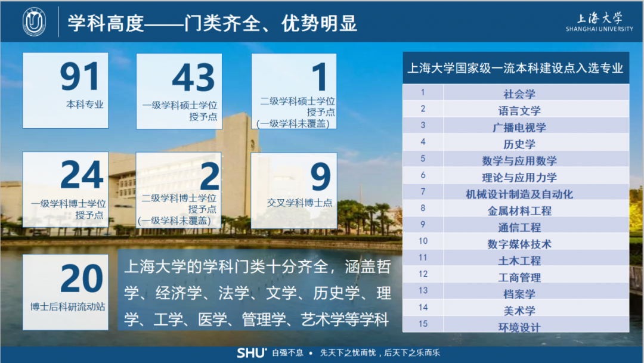Click the 环境设计 row at table bottom
Screen dimensions: 644x363
(x=516, y=327)
